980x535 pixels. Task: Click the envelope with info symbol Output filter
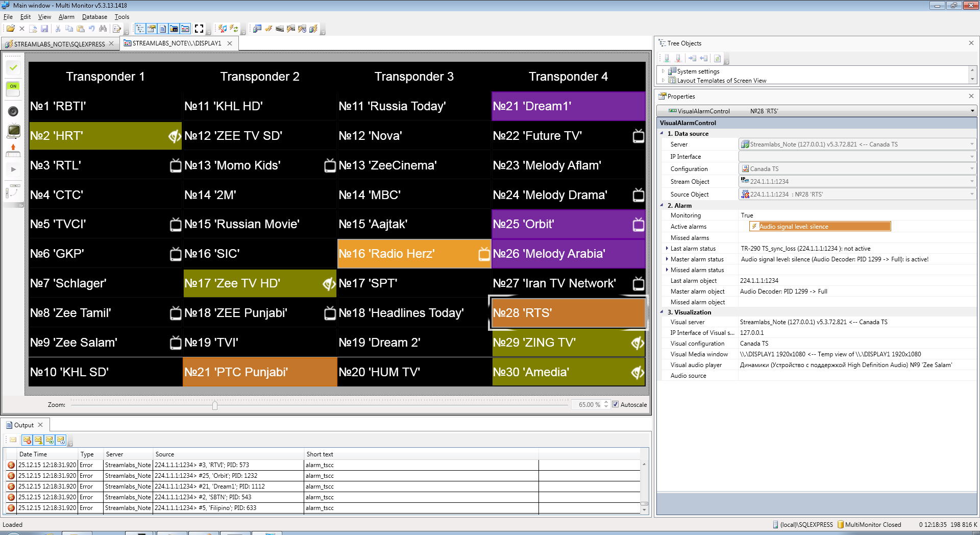pyautogui.click(x=61, y=440)
